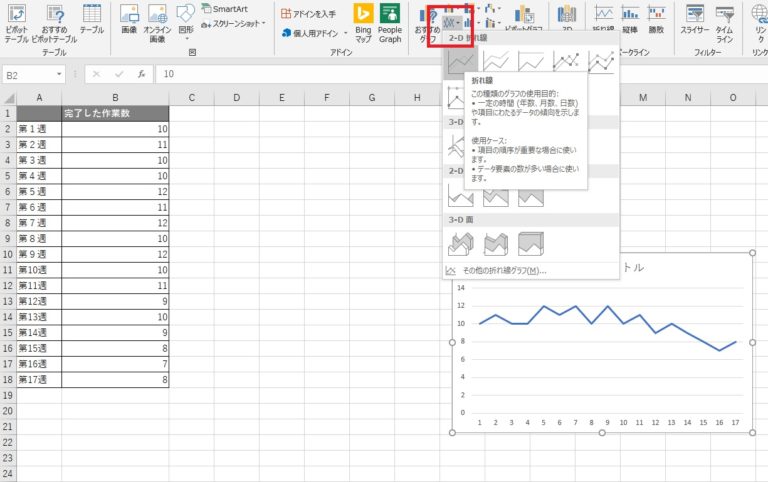Insert a 縦棒 sparkline
This screenshot has width=768, height=482.
pos(630,20)
